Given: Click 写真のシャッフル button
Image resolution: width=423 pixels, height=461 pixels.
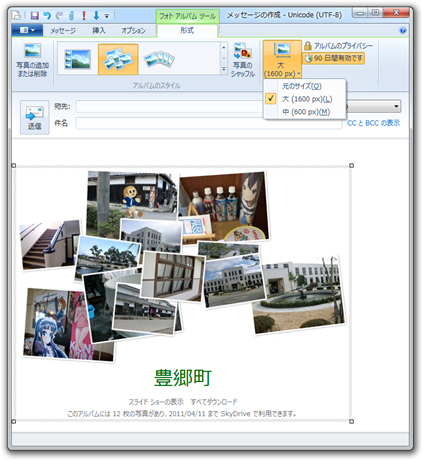Looking at the screenshot, I should click(x=243, y=61).
